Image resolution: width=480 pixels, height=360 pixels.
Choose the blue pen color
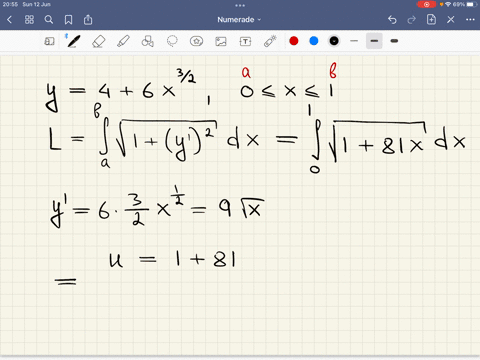coord(314,41)
